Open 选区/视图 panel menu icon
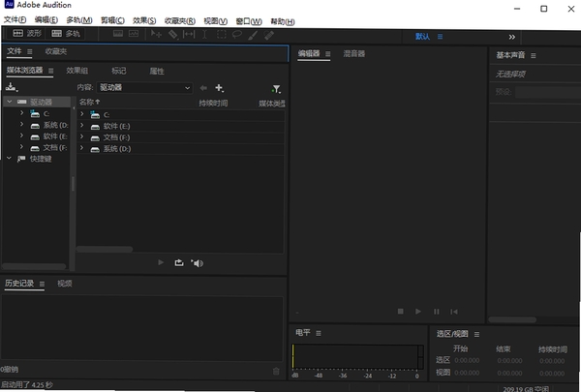The height and width of the screenshot is (392, 581). click(476, 334)
